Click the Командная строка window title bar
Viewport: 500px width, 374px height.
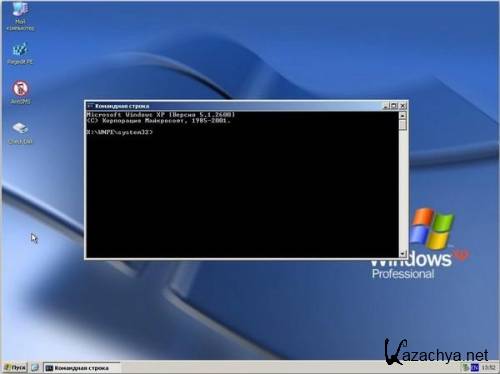[233, 106]
